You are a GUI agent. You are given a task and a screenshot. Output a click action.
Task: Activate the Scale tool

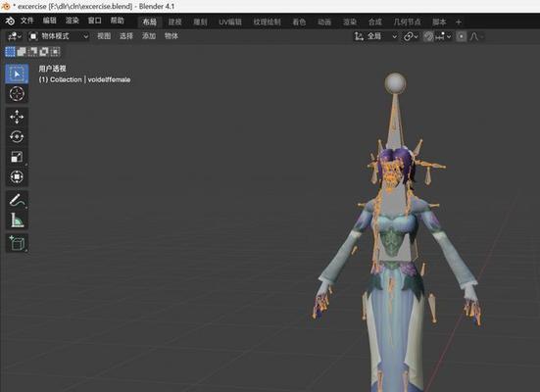coord(17,157)
